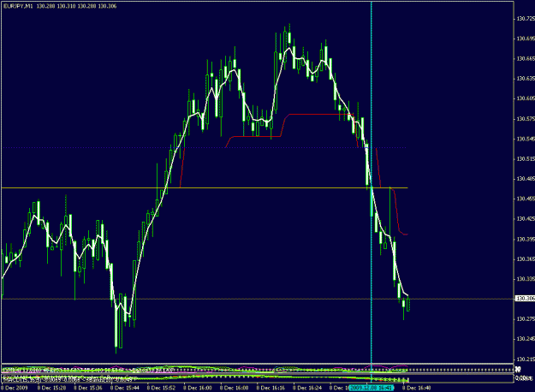This screenshot has width=535, height=392.
Task: Click the 130.425 price axis label
Action: pos(525,219)
